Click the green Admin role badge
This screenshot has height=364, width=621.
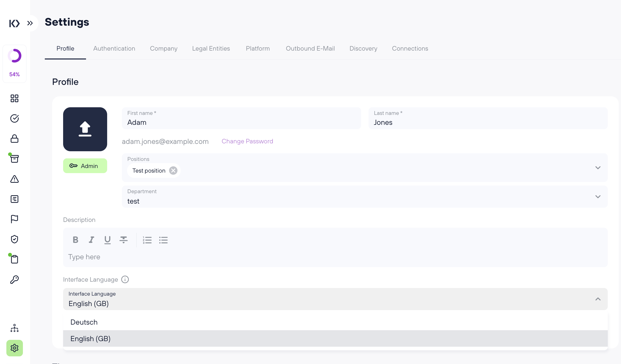pos(85,166)
